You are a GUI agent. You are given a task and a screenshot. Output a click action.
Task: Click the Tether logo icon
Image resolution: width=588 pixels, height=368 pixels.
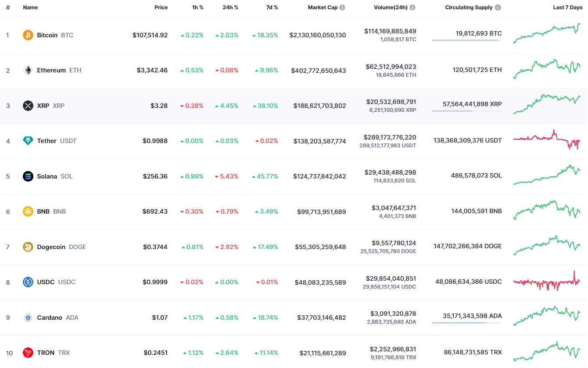28,141
